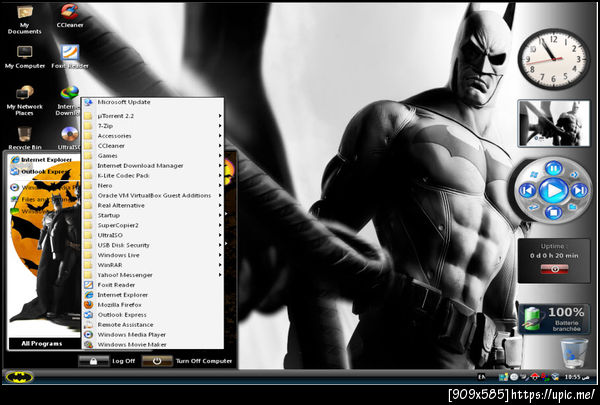Click the EN language indicator on taskbar
Screen dimensions: 600x405
point(481,377)
